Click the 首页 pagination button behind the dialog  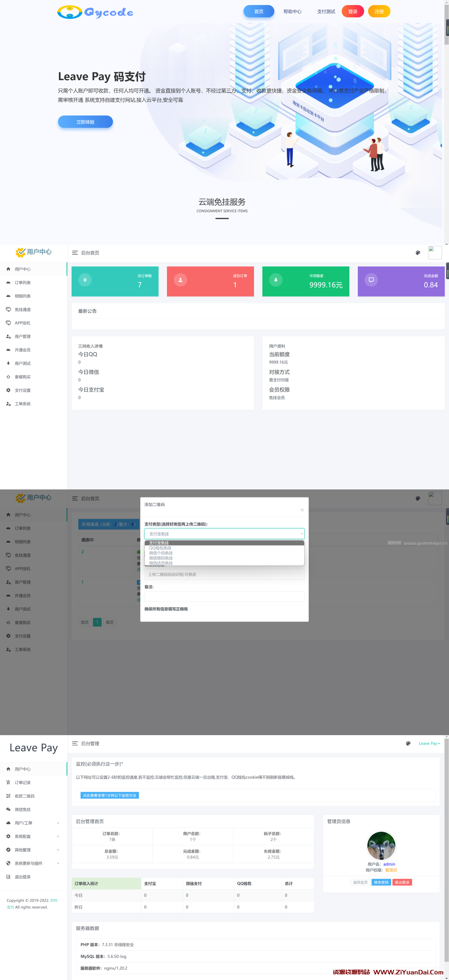84,622
